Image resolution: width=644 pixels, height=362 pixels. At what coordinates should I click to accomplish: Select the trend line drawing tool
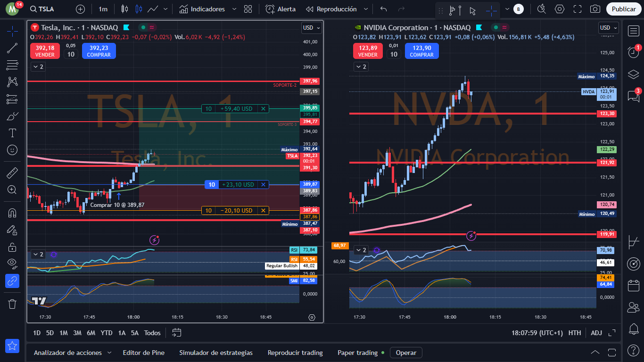pos(12,48)
